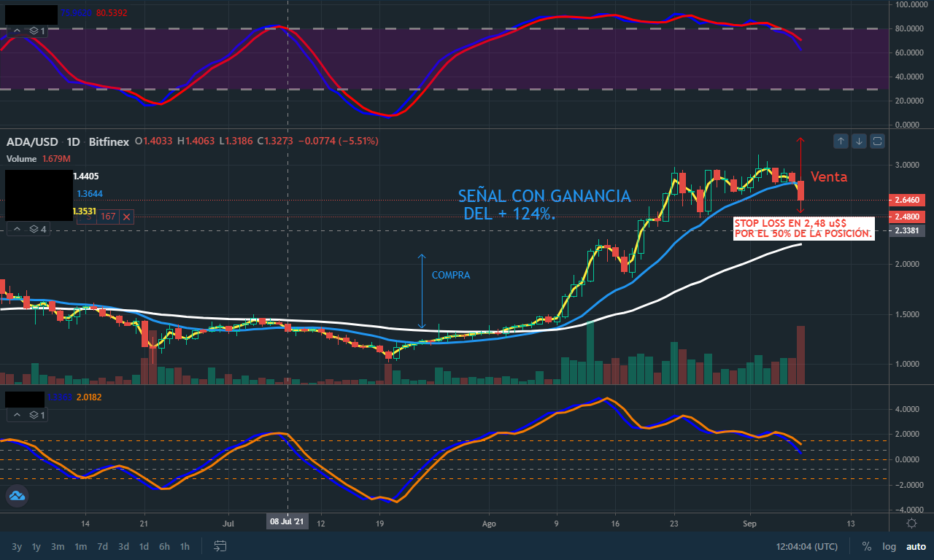Screen dimensions: 934x560
Task: Open chart settings via bottom-right gear icon
Action: click(911, 522)
